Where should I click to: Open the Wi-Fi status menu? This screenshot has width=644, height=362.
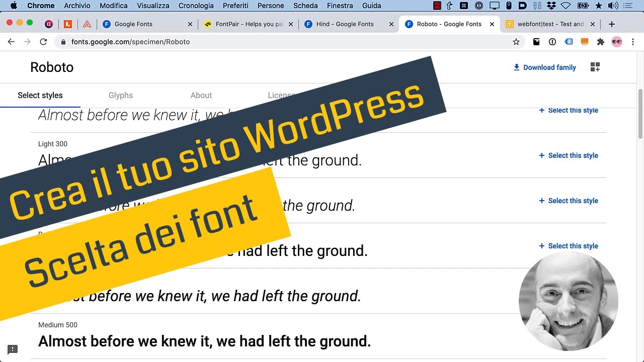(567, 6)
